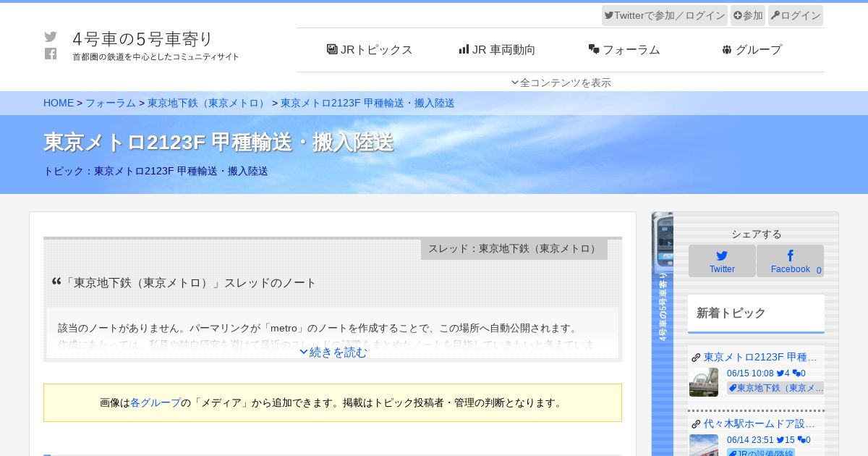Go to HOME breadcrumb link
This screenshot has width=868, height=456.
coord(59,103)
